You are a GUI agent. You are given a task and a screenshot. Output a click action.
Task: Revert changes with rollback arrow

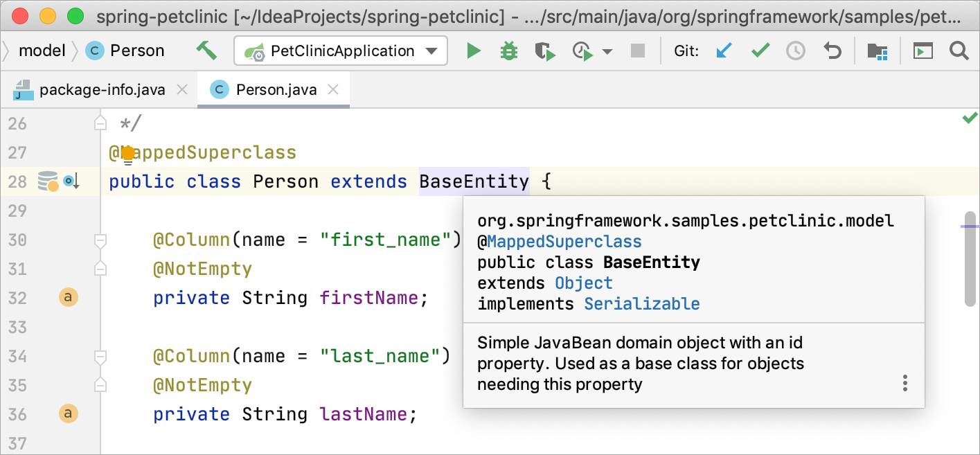832,51
